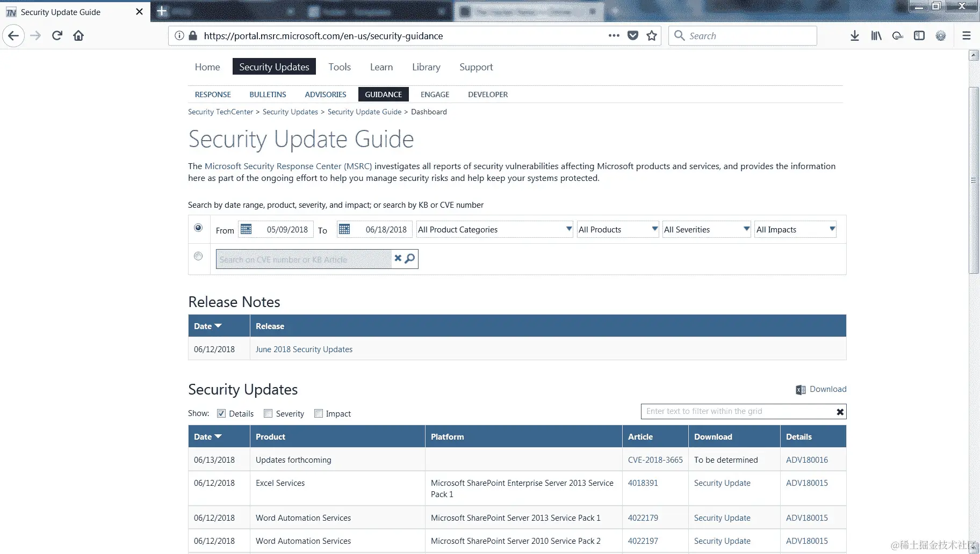Close the Security Update Guide tab
This screenshot has height=554, width=980.
click(139, 12)
